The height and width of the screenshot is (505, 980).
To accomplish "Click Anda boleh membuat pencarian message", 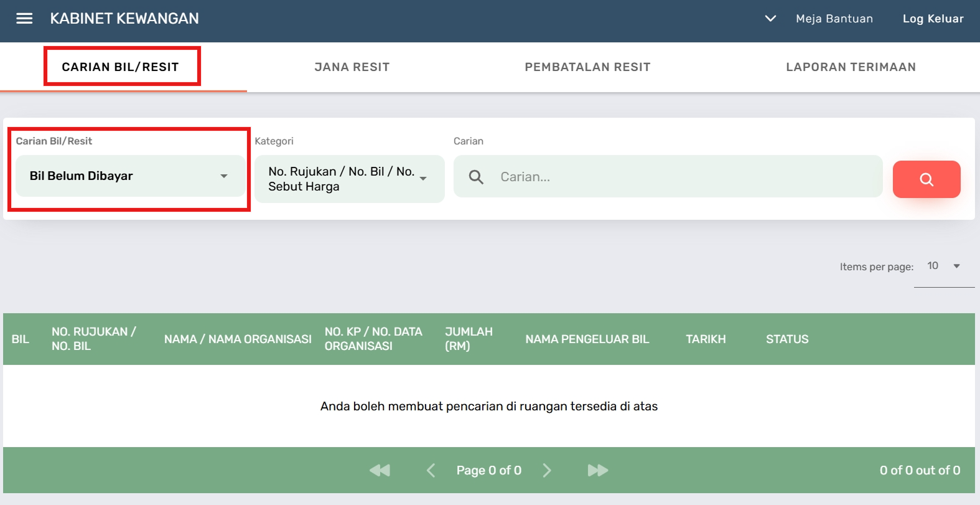I will coord(489,406).
